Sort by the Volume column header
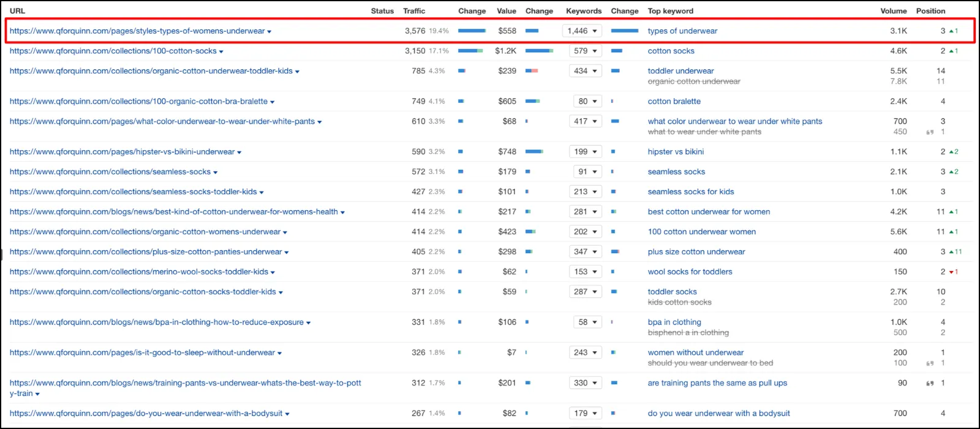This screenshot has width=980, height=429. [x=894, y=11]
